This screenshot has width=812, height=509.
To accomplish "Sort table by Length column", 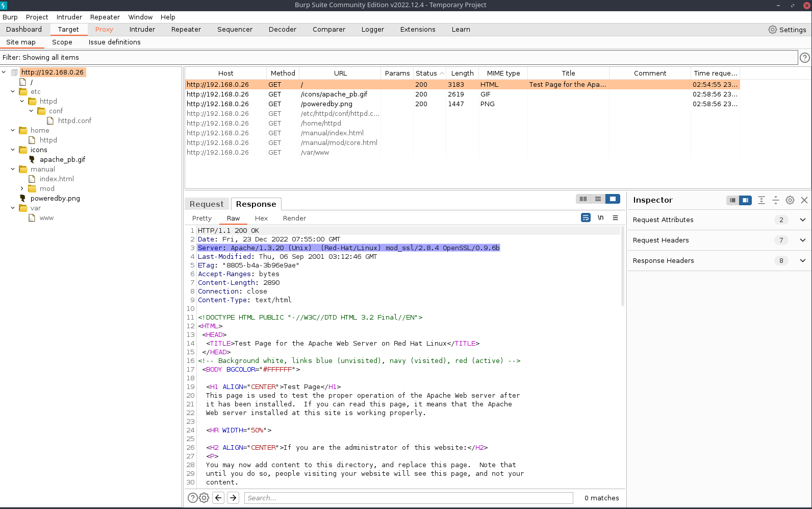I will point(462,73).
